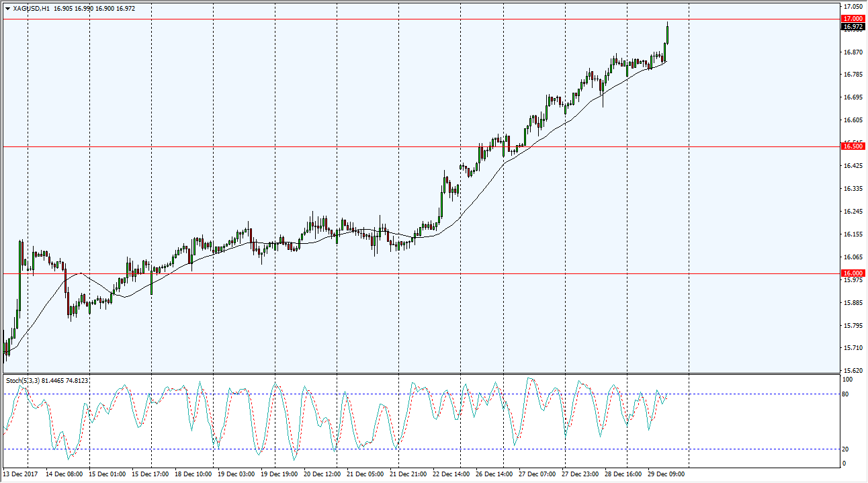The image size is (868, 483).
Task: Click the 15 Dec 17:00 time label
Action: pyautogui.click(x=151, y=474)
